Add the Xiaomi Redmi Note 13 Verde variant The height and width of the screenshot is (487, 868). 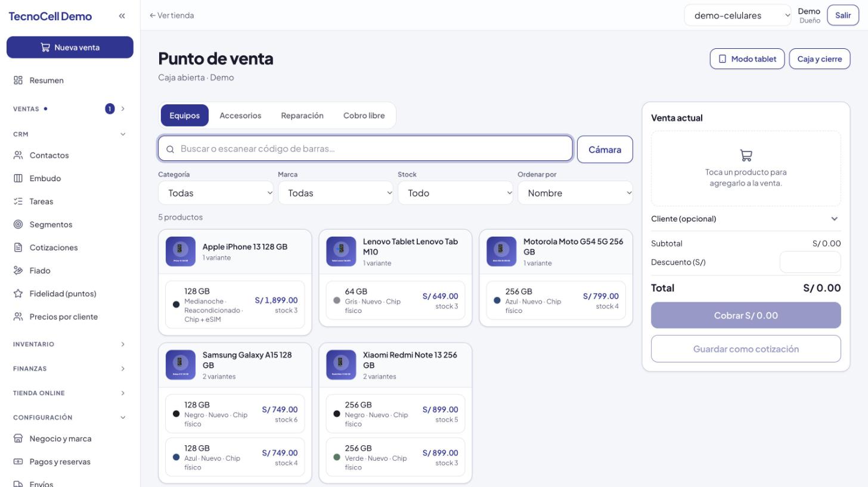395,457
